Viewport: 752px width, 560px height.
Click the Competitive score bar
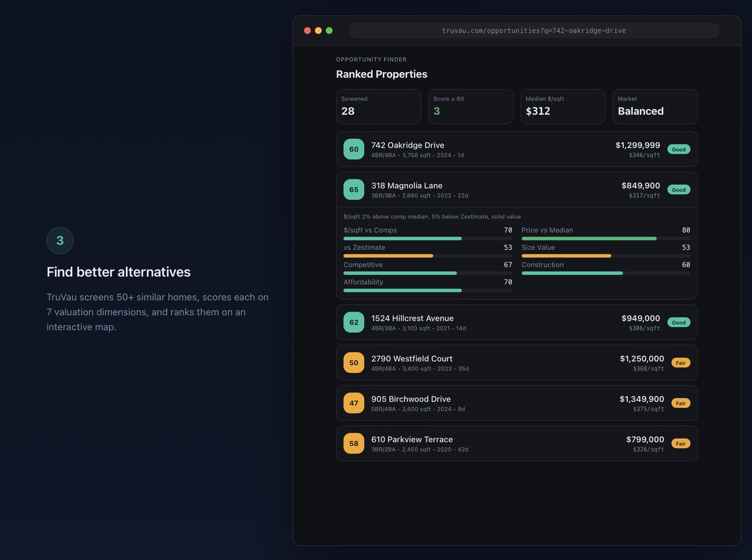coord(428,273)
